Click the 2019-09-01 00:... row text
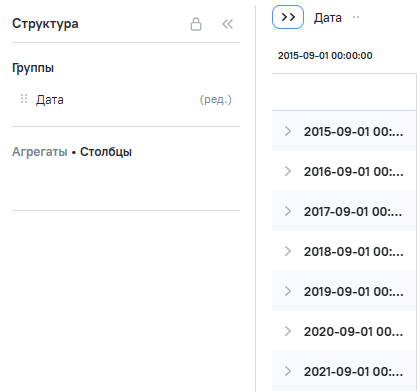417x392 pixels. [x=353, y=292]
